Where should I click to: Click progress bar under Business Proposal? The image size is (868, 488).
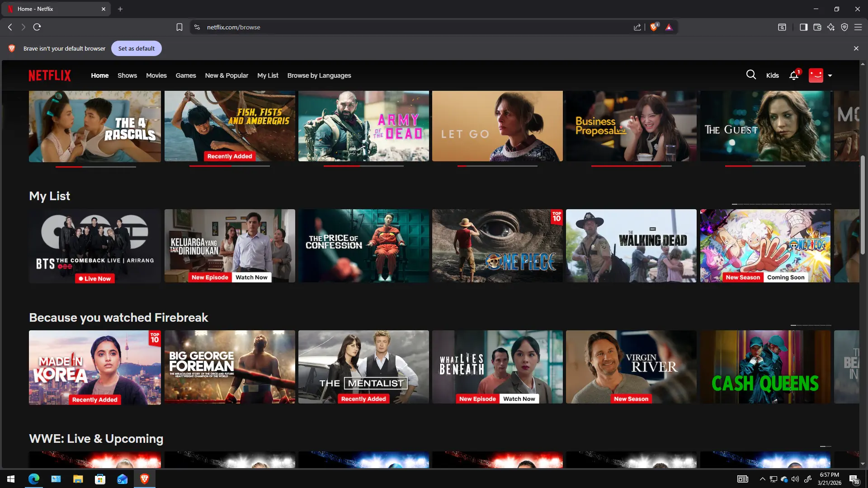(632, 166)
